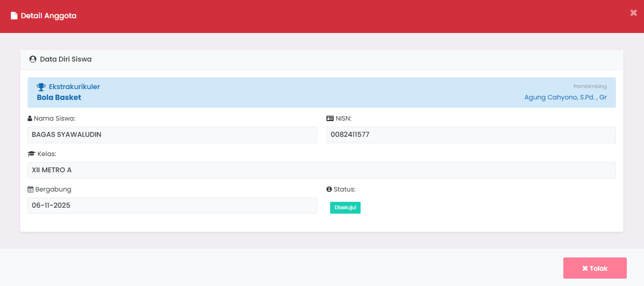644x286 pixels.
Task: Close the Detail Anggota dialog with X
Action: [x=633, y=13]
